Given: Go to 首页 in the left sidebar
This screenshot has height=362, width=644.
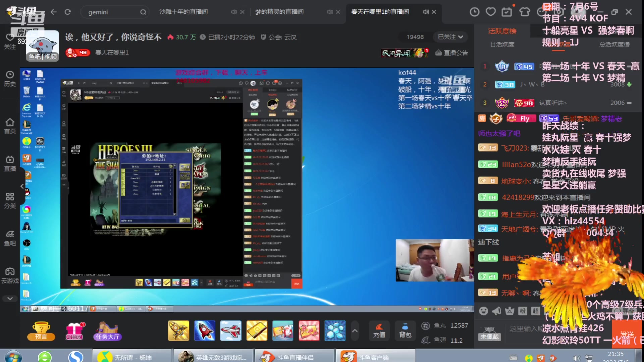Looking at the screenshot, I should 10,126.
